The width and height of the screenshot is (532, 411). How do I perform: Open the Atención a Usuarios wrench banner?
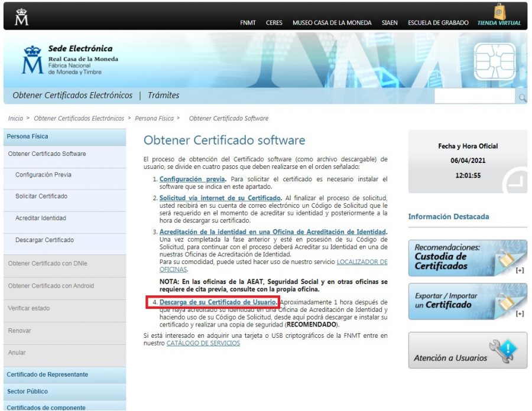coord(466,348)
